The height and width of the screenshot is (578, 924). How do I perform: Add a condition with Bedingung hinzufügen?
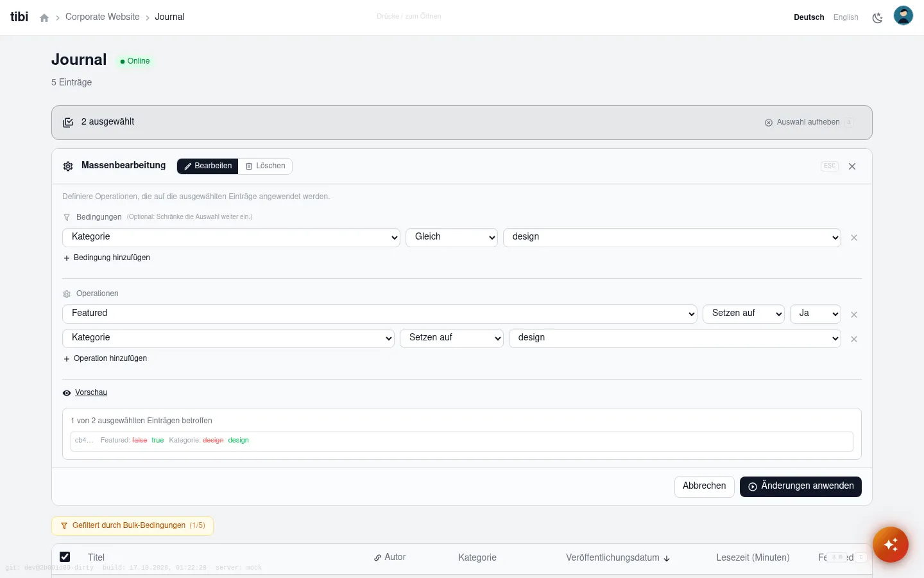pyautogui.click(x=107, y=258)
